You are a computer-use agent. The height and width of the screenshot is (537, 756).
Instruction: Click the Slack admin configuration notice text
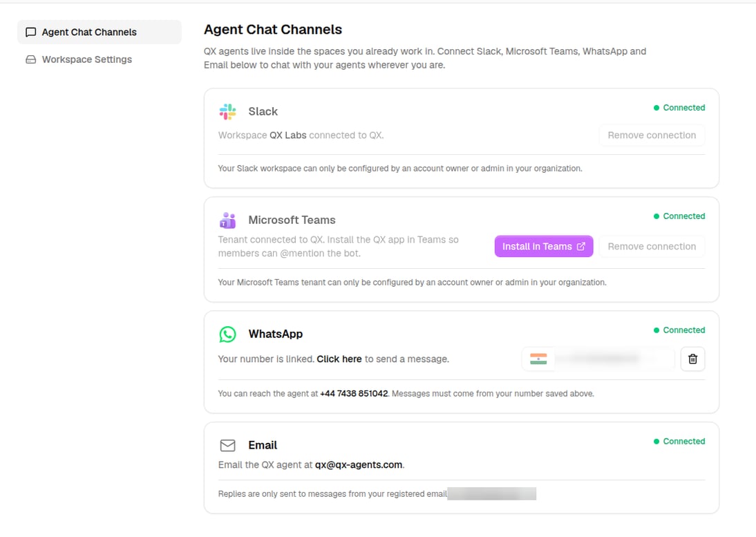(x=400, y=169)
